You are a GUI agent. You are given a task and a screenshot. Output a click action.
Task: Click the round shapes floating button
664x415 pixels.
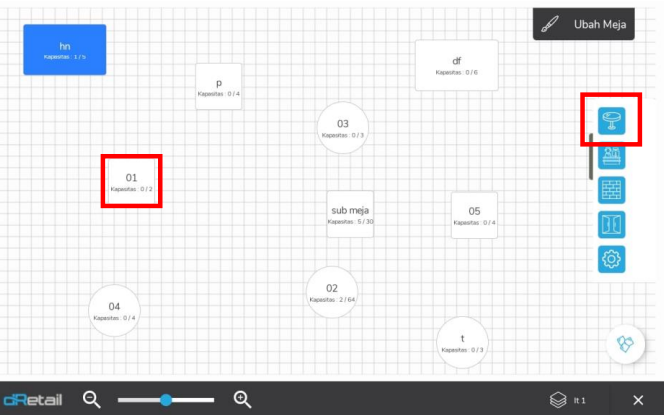(x=627, y=343)
